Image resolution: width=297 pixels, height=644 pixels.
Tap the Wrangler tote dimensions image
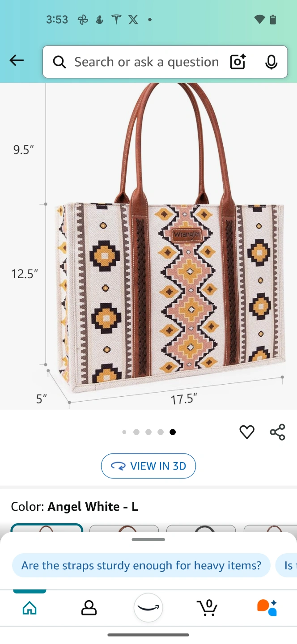pos(148,246)
